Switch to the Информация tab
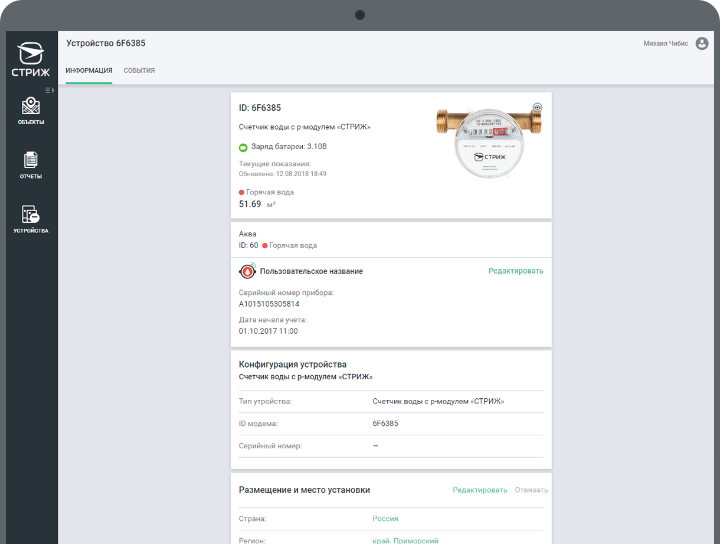 coord(89,71)
